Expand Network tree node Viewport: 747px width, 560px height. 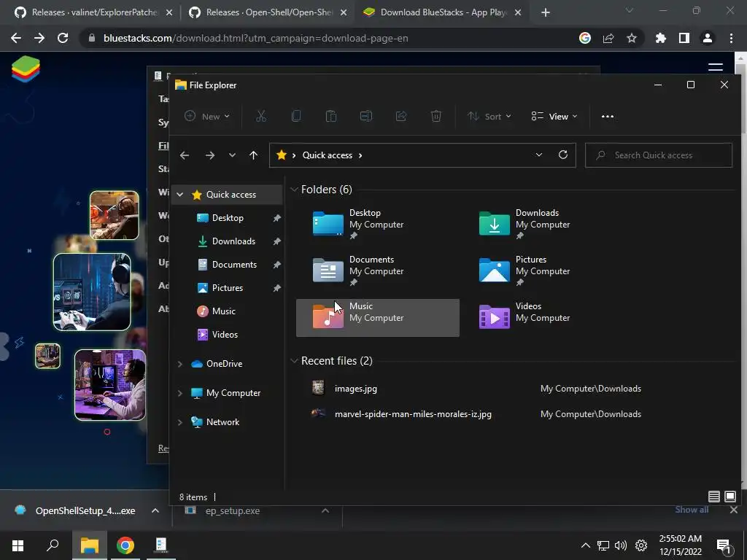pyautogui.click(x=180, y=422)
